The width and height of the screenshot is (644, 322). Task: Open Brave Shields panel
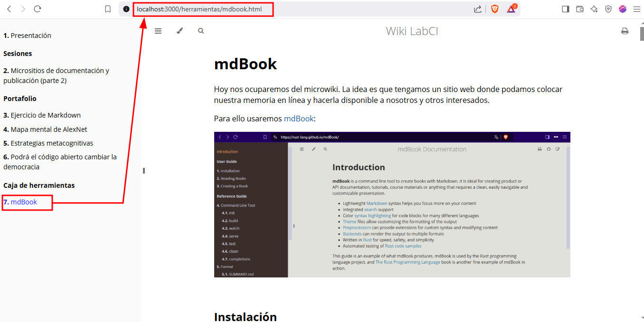[x=495, y=9]
